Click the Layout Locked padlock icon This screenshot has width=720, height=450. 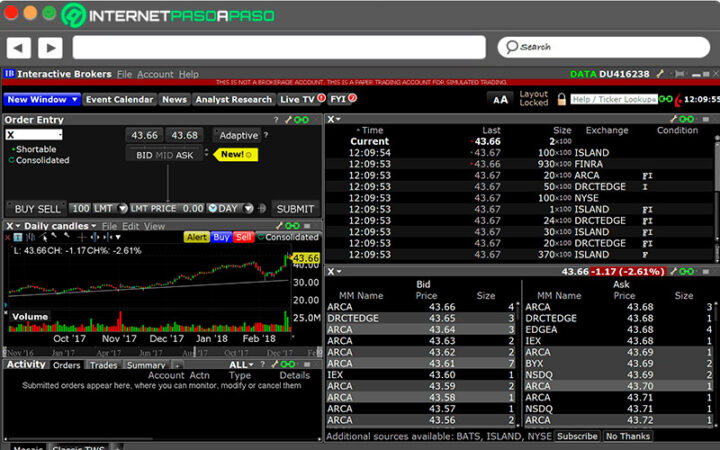562,99
